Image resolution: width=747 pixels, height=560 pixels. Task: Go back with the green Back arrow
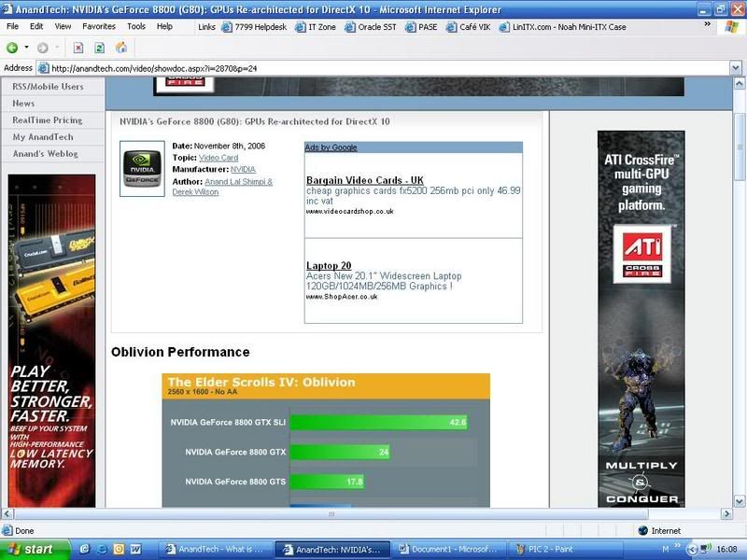(x=12, y=48)
